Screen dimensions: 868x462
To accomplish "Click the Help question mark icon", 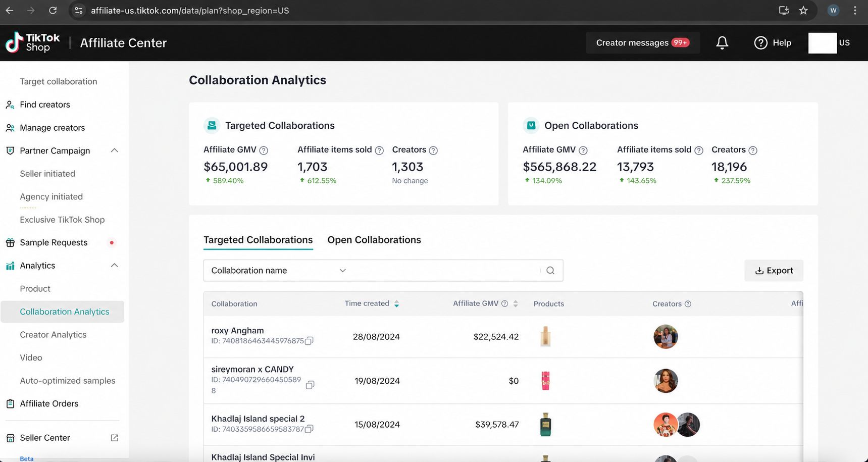I will [760, 43].
